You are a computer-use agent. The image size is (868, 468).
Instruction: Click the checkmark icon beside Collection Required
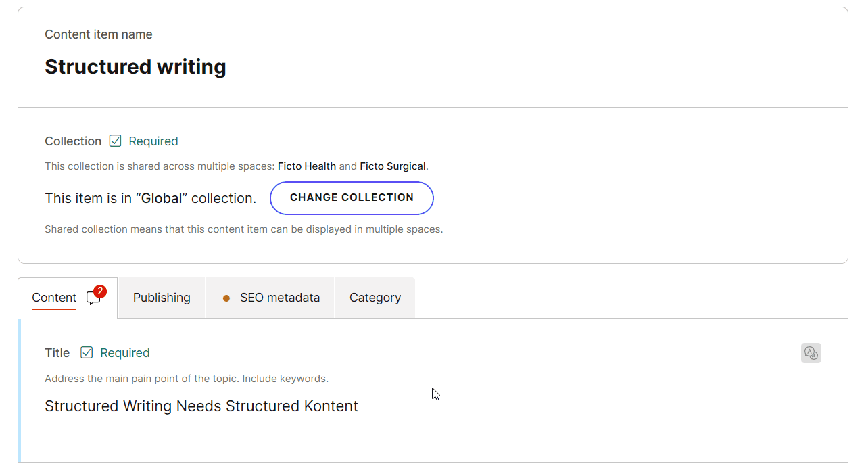click(x=115, y=141)
